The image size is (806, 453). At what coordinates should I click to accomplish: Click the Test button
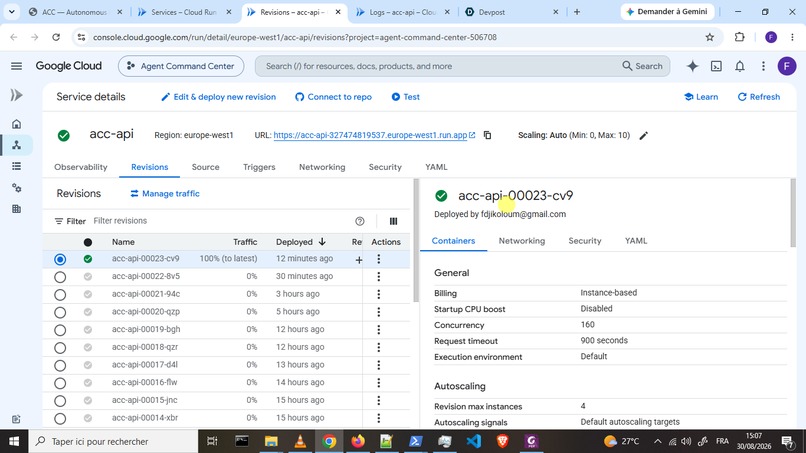(406, 97)
